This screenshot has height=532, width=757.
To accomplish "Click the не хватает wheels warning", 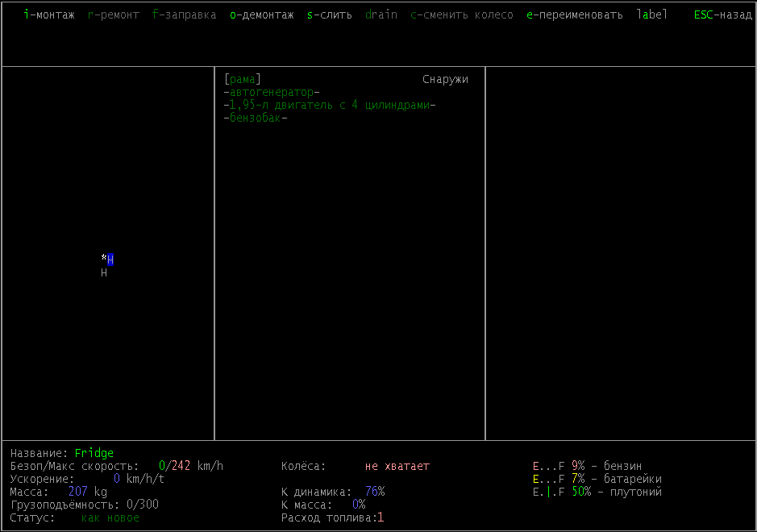I will click(397, 466).
